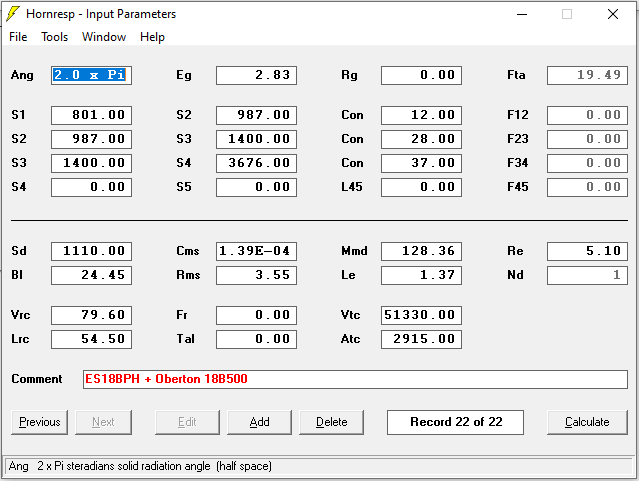The width and height of the screenshot is (639, 481).
Task: Click the Rg field with 0.00
Action: (421, 75)
